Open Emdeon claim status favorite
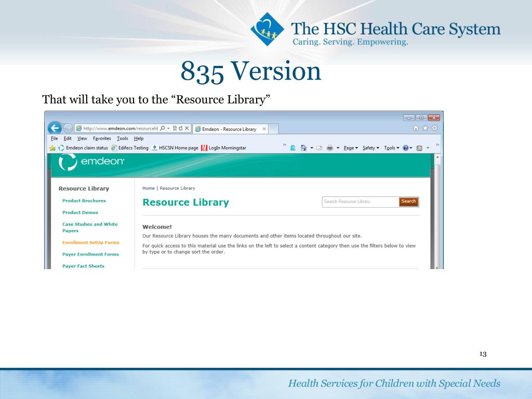The image size is (532, 399). [84, 148]
